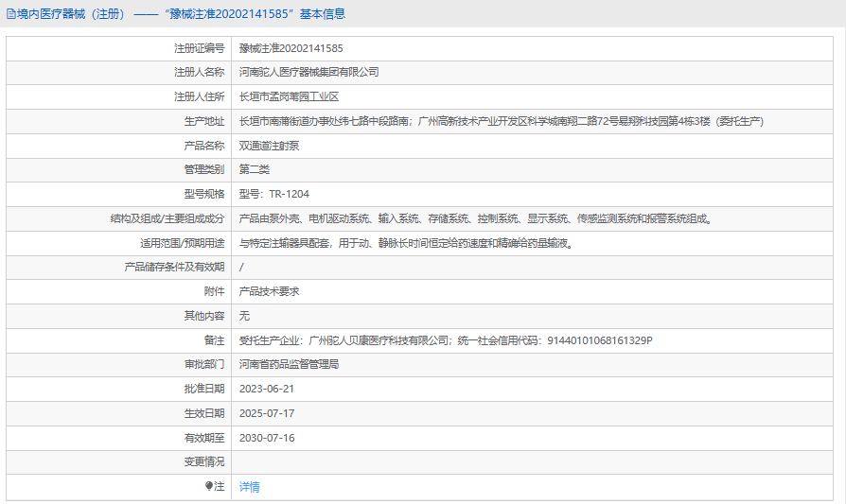846x504 pixels.
Task: Click the 结构及组成/主要组成成分 row label
Action: click(167, 218)
